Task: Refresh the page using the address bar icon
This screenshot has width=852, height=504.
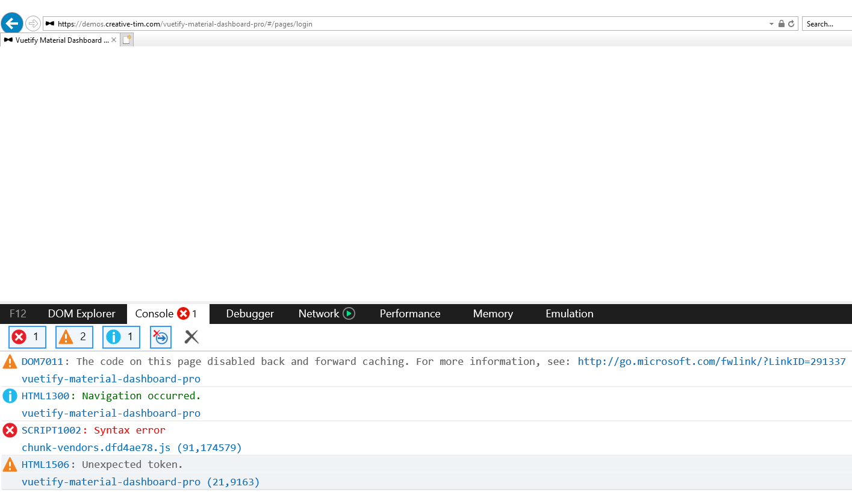Action: pyautogui.click(x=792, y=23)
